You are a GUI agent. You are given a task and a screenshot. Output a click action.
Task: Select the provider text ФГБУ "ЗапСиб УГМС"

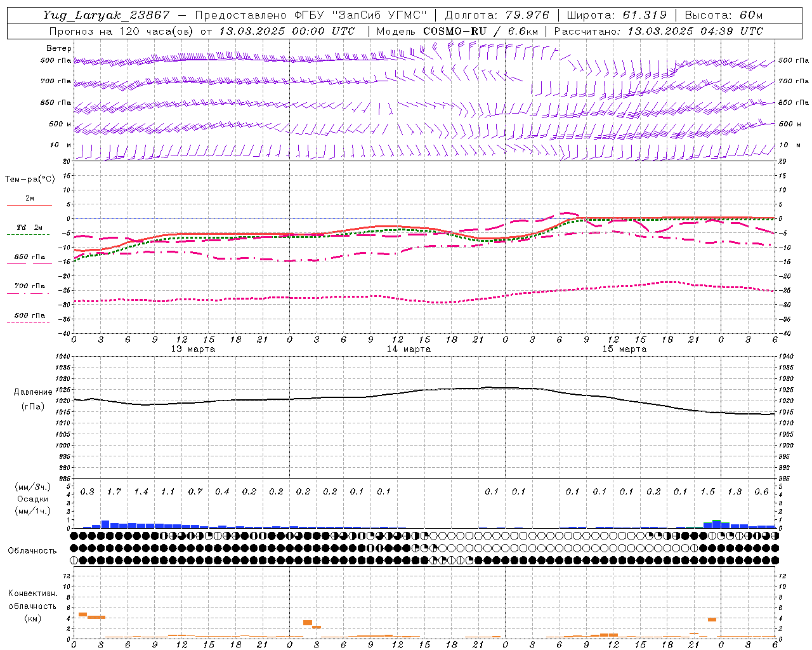pos(361,15)
